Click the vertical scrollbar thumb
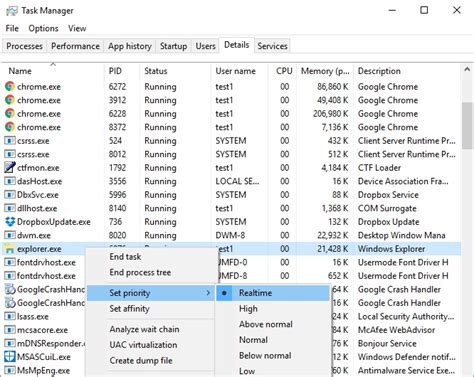The width and height of the screenshot is (474, 377). [467, 125]
